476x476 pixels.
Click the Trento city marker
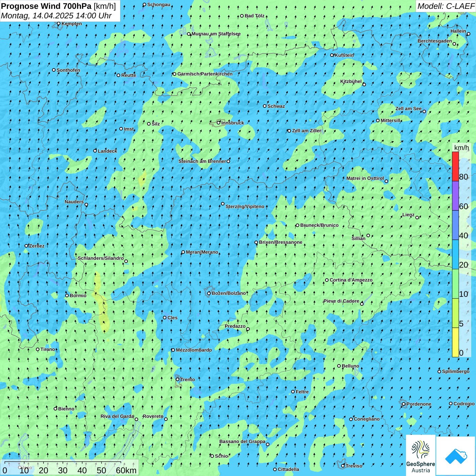point(177,379)
